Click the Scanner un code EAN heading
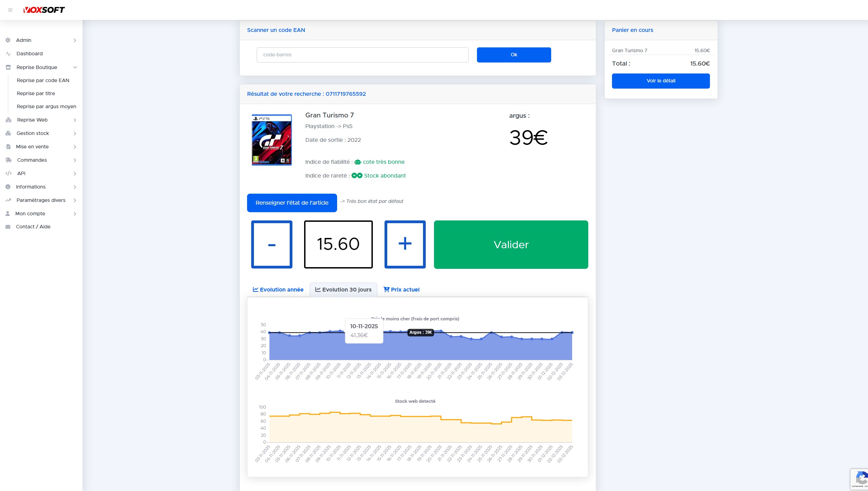The width and height of the screenshot is (868, 491). point(276,30)
